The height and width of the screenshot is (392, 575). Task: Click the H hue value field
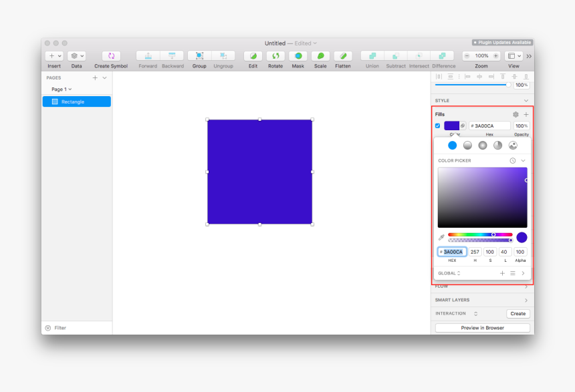click(475, 252)
